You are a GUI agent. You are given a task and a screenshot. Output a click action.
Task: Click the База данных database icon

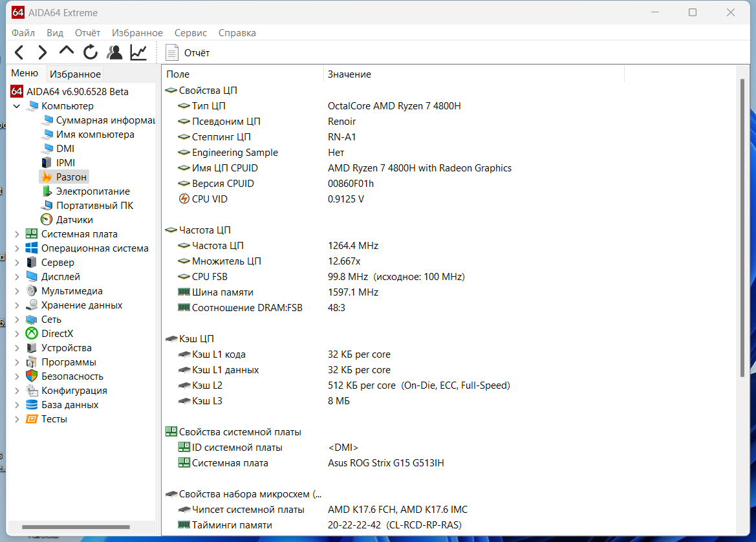pos(32,405)
